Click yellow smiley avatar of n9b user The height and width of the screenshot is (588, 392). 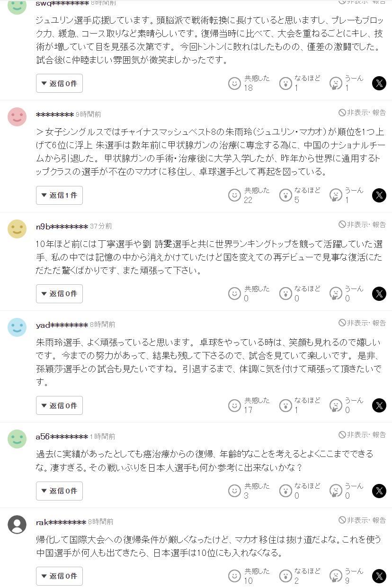(x=17, y=229)
